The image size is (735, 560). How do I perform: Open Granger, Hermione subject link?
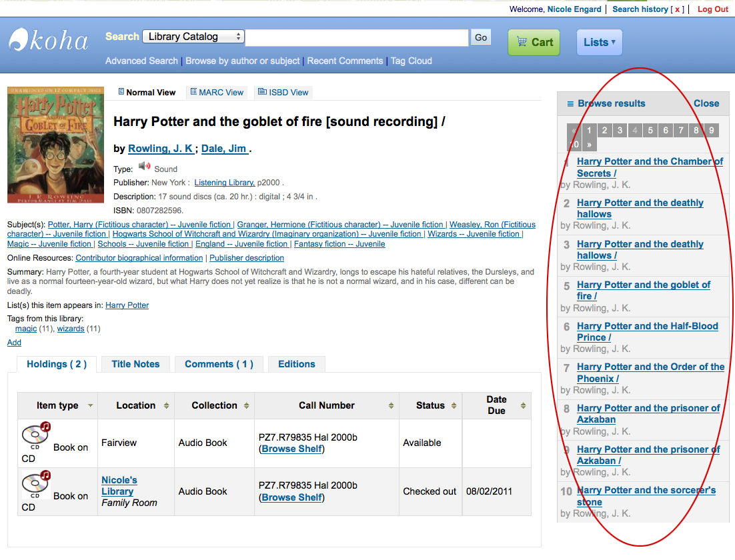tap(341, 225)
